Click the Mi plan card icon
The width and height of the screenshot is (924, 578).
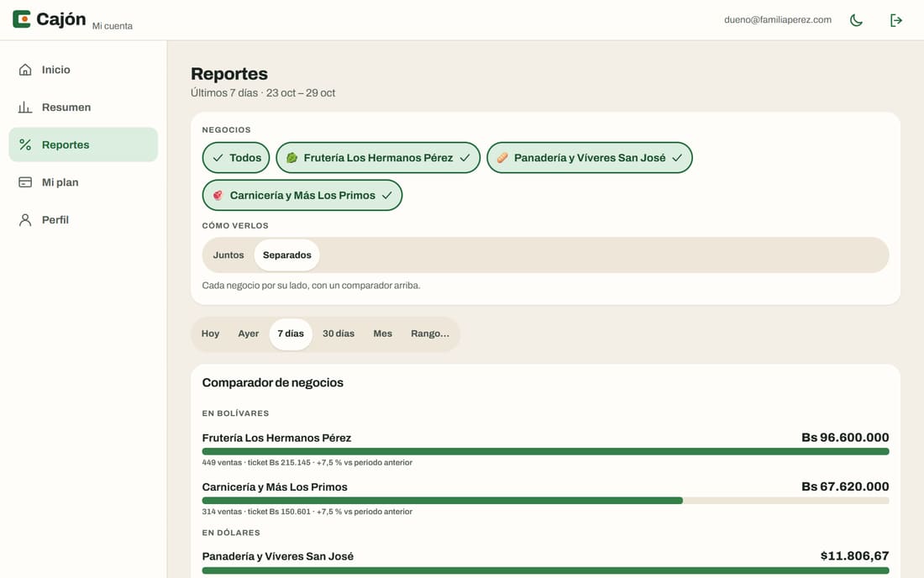25,182
